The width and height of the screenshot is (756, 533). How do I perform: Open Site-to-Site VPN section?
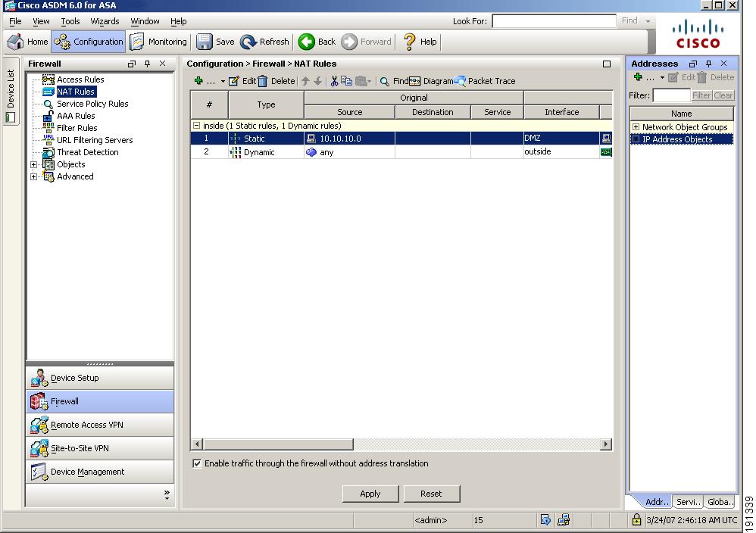pos(100,448)
